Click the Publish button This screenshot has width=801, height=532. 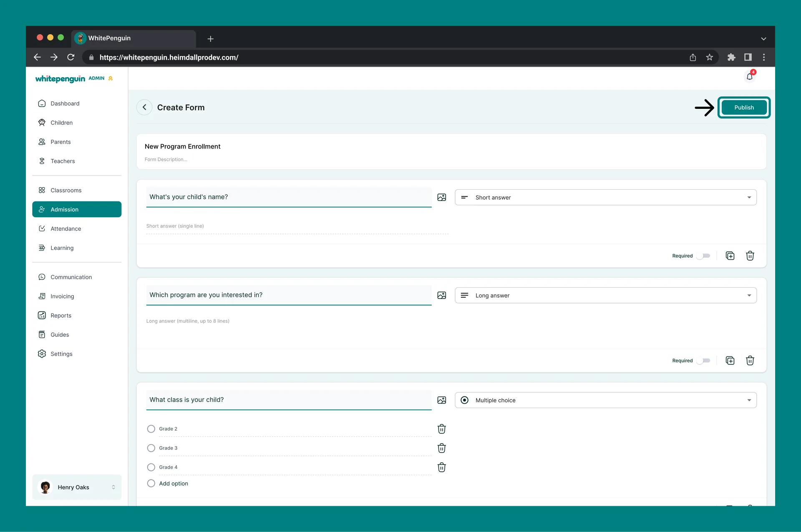(x=744, y=108)
